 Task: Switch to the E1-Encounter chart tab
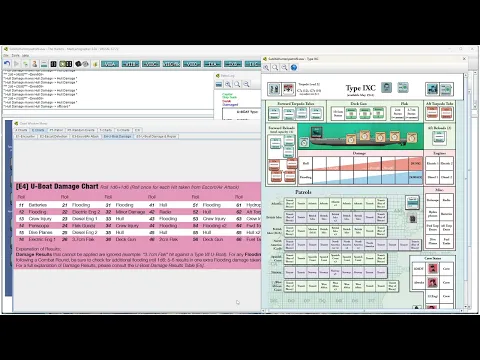26,136
